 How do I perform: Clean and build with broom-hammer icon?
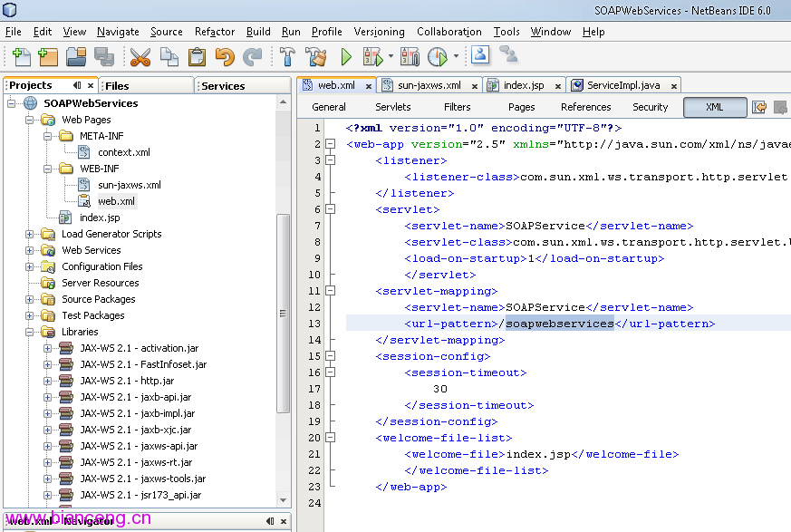316,56
